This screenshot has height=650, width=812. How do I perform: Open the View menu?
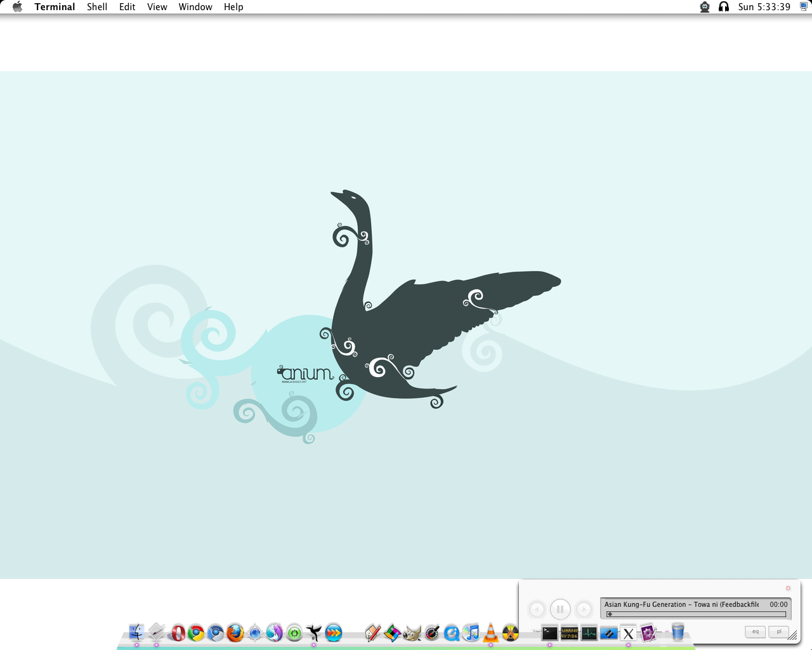coord(157,7)
